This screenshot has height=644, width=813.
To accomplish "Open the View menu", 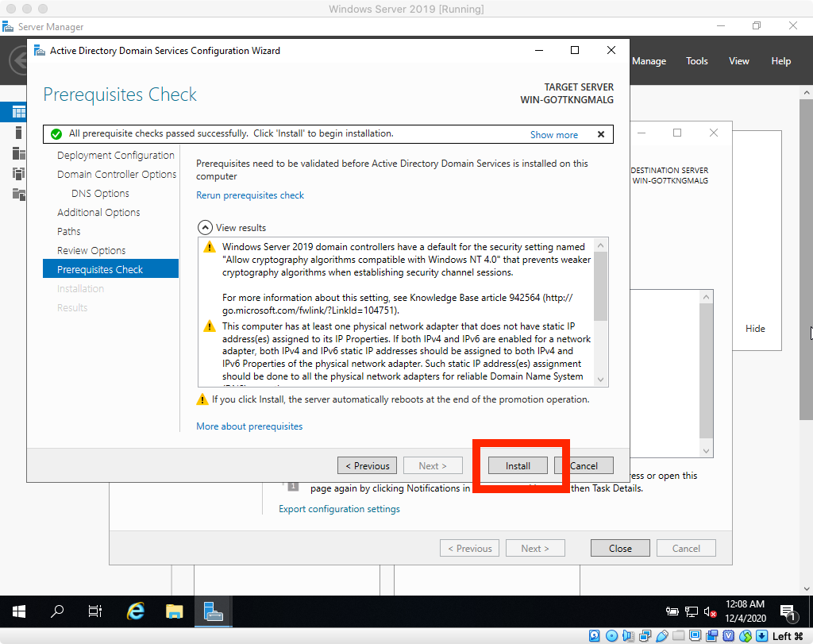I will pyautogui.click(x=739, y=61).
